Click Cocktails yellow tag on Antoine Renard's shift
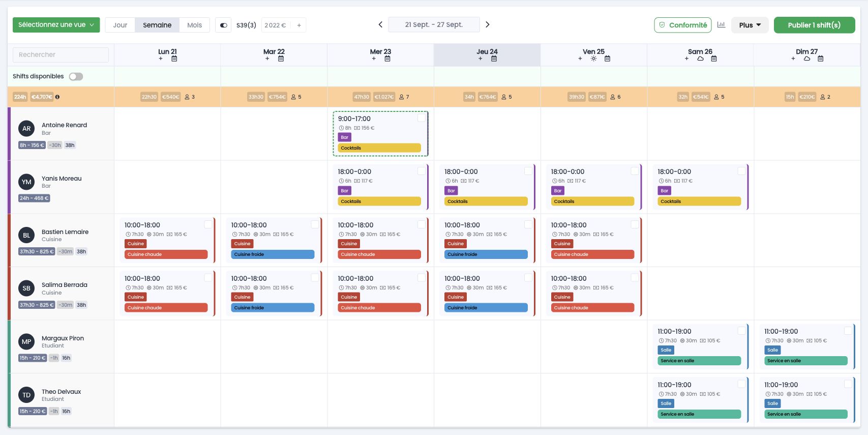Screen dimensions: 868x435 pos(379,148)
